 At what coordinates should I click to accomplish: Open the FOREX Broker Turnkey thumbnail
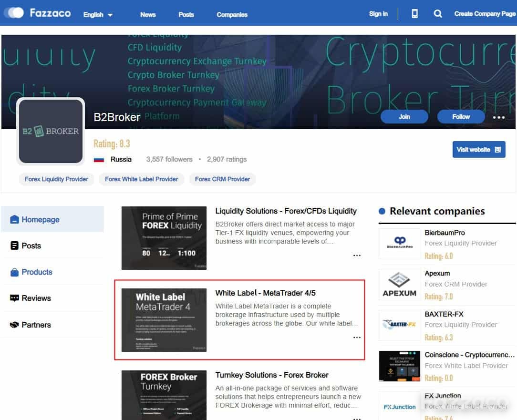164,395
